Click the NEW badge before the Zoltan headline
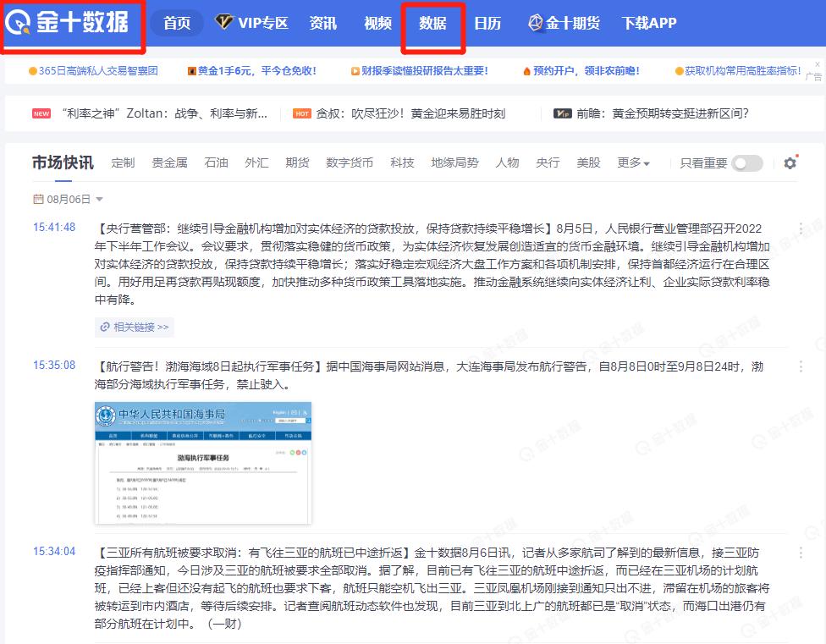 point(40,113)
